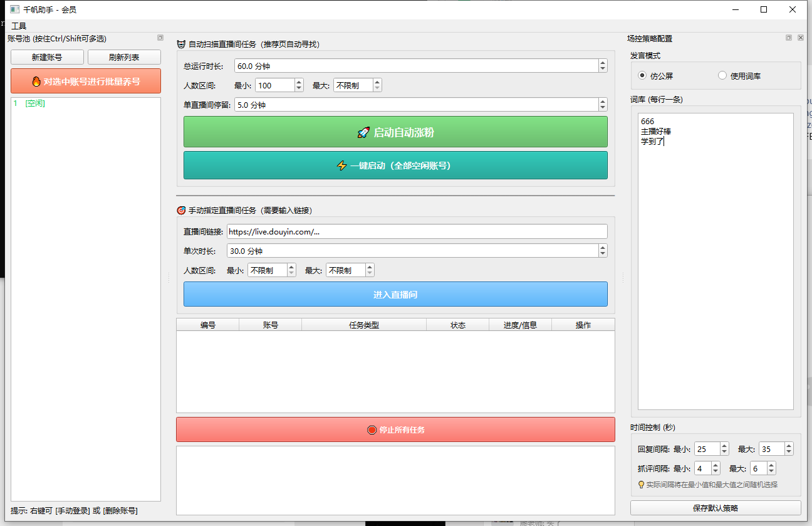Click the 任务类型 column header

(363, 325)
